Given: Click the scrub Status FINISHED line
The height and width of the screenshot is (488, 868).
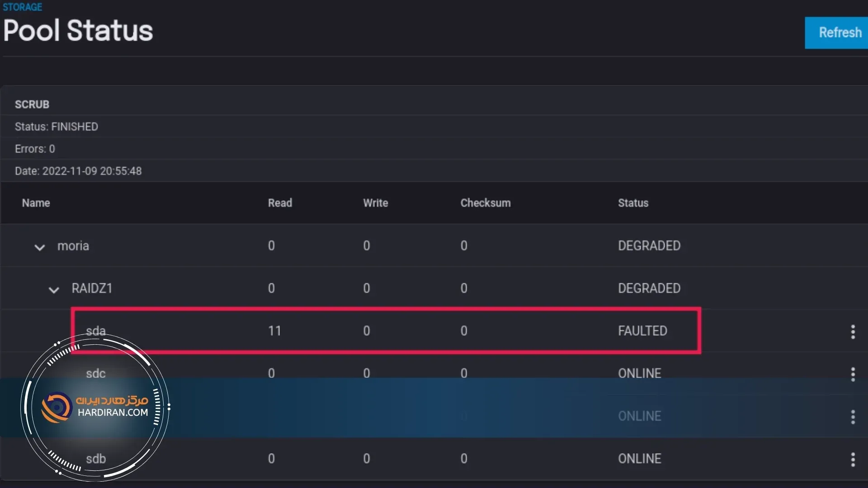Looking at the screenshot, I should pyautogui.click(x=57, y=127).
